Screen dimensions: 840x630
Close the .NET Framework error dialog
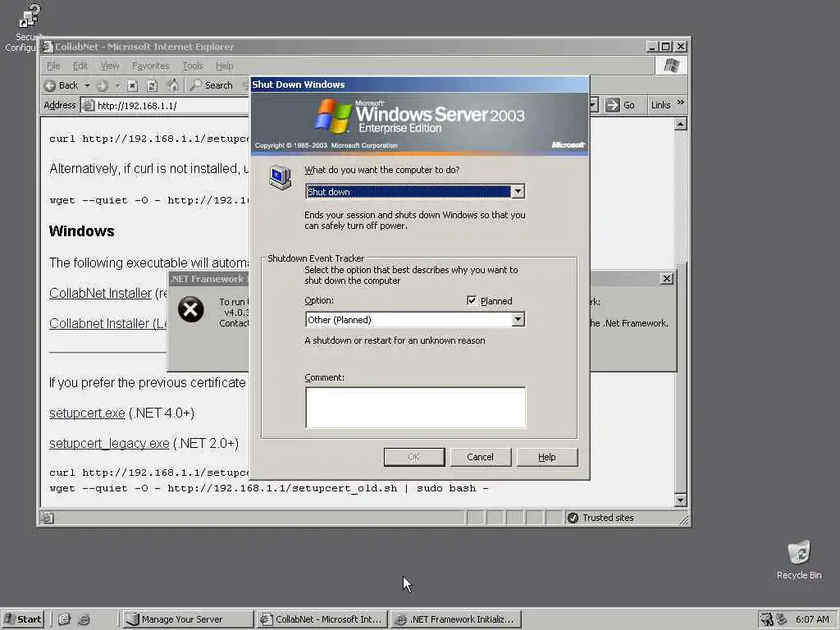tap(667, 279)
